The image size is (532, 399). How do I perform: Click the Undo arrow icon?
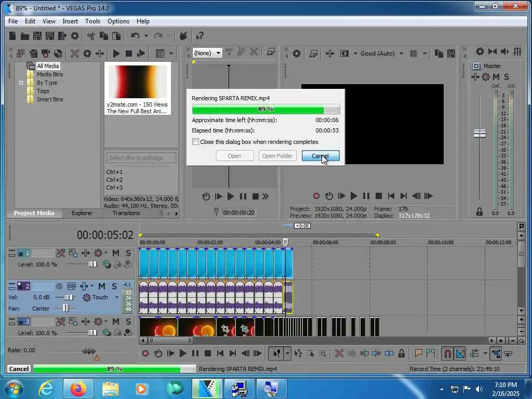tap(135, 36)
